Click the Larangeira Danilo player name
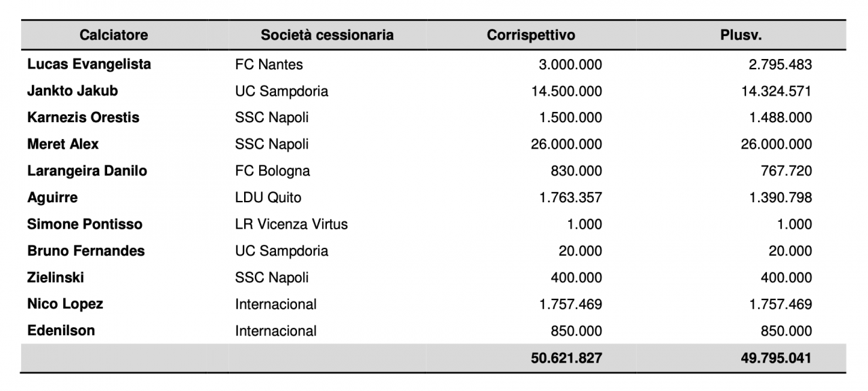 click(x=87, y=171)
